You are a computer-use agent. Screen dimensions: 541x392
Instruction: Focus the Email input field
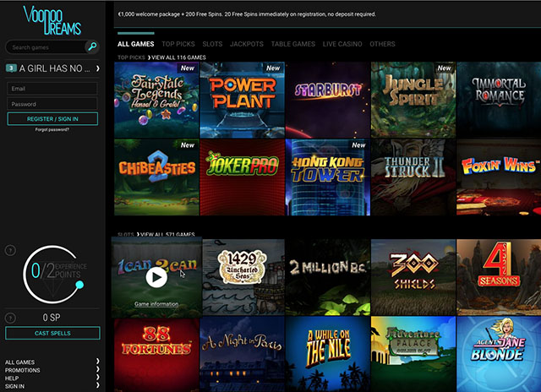[x=52, y=88]
